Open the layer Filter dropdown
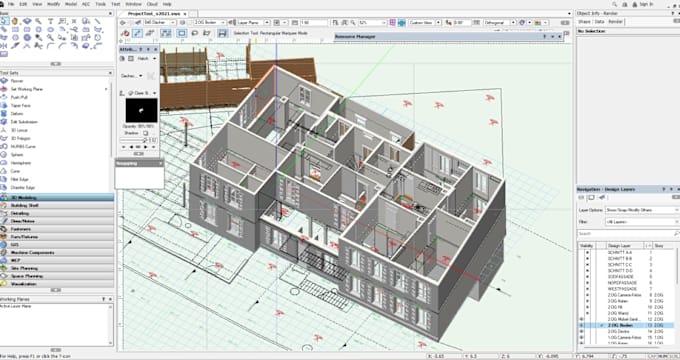The image size is (680, 360). [642, 222]
